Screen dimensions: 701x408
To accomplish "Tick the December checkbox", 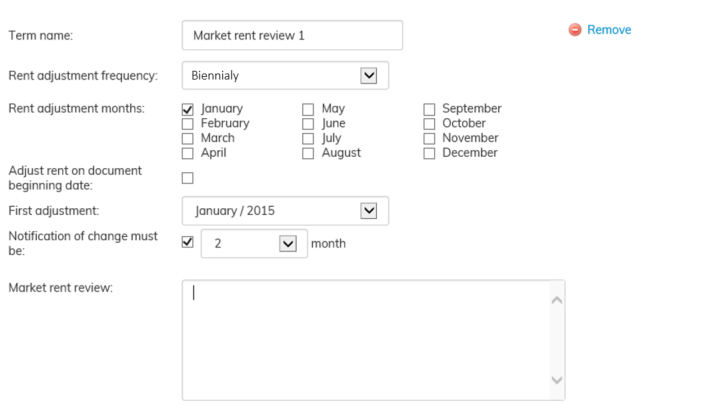I will click(429, 154).
